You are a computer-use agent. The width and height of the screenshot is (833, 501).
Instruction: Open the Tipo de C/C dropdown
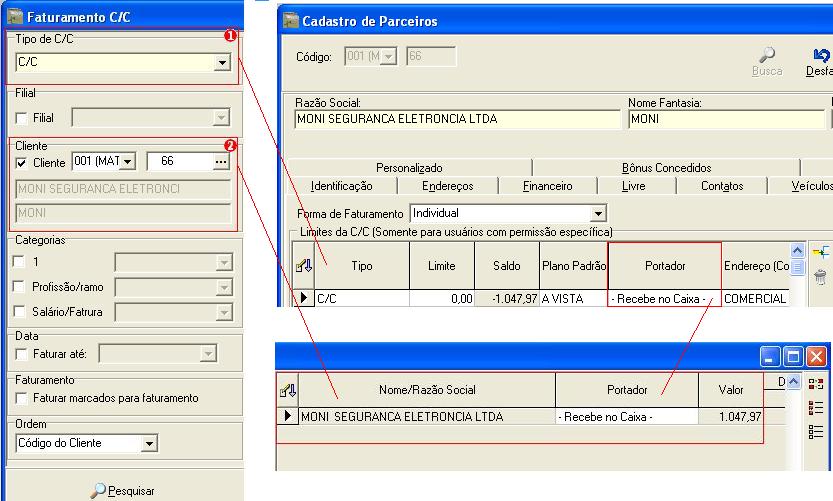point(222,64)
